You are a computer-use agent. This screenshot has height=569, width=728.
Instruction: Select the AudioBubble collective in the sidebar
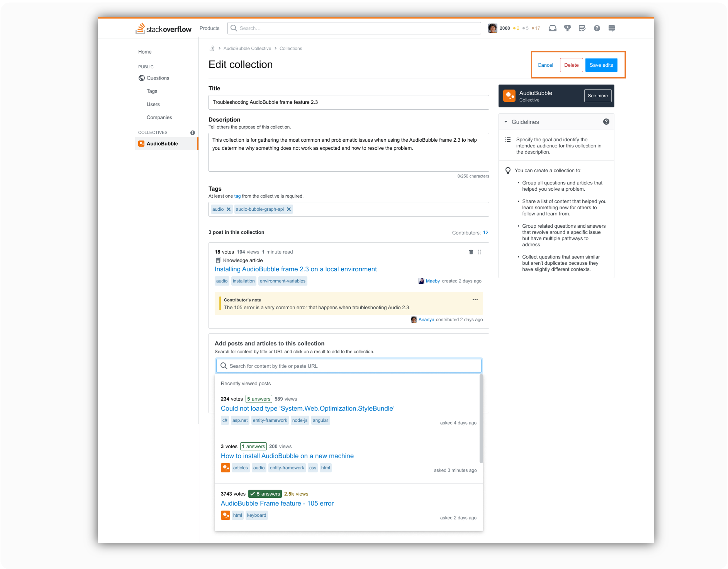tap(166, 144)
